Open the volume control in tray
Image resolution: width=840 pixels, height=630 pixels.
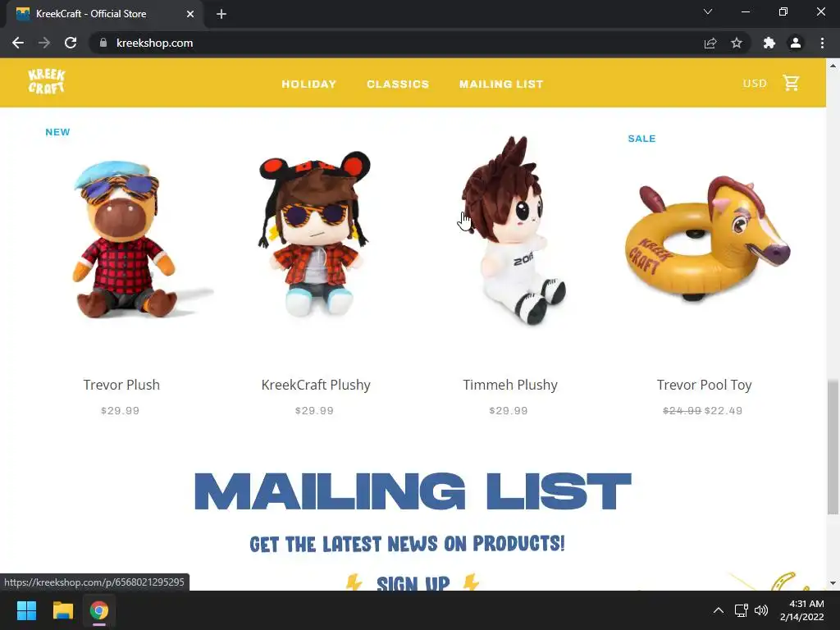click(x=760, y=610)
